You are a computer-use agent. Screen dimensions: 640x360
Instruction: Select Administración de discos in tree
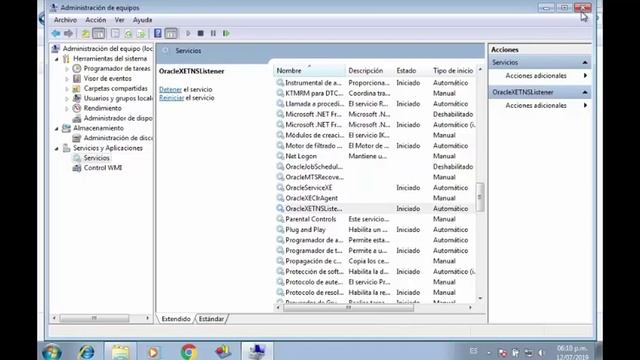pyautogui.click(x=118, y=138)
